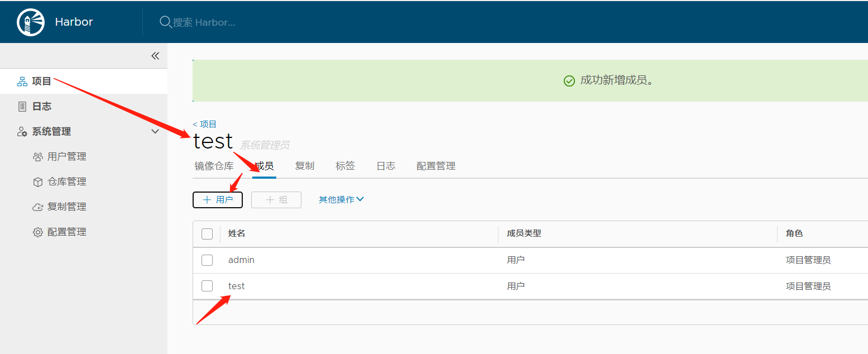Click the + 用户 button
This screenshot has width=868, height=354.
[x=218, y=199]
